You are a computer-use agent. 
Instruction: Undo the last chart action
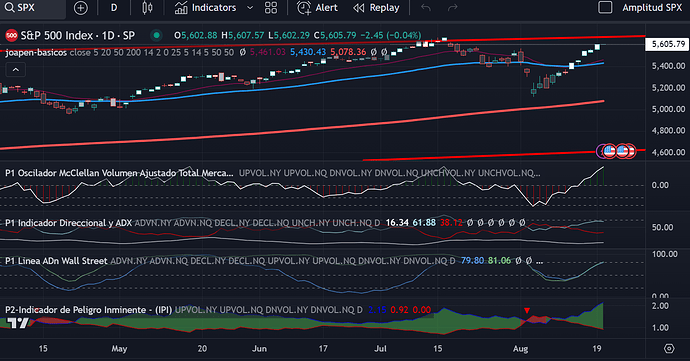pyautogui.click(x=426, y=8)
